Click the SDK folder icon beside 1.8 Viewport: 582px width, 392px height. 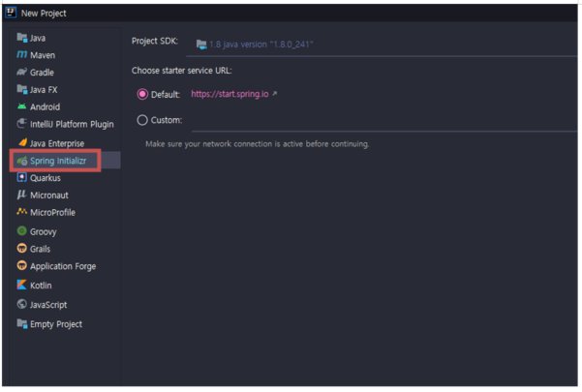coord(201,45)
